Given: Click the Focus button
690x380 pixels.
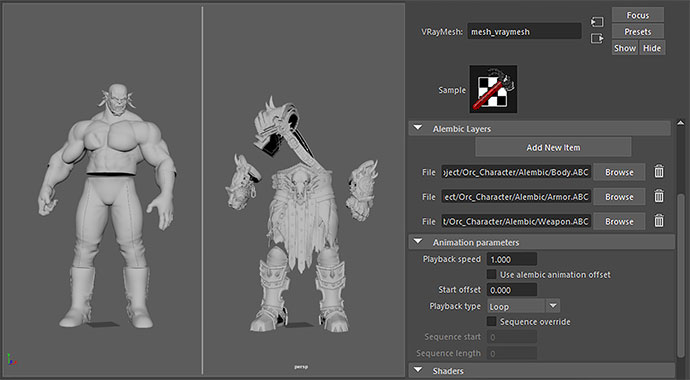Looking at the screenshot, I should click(x=638, y=15).
